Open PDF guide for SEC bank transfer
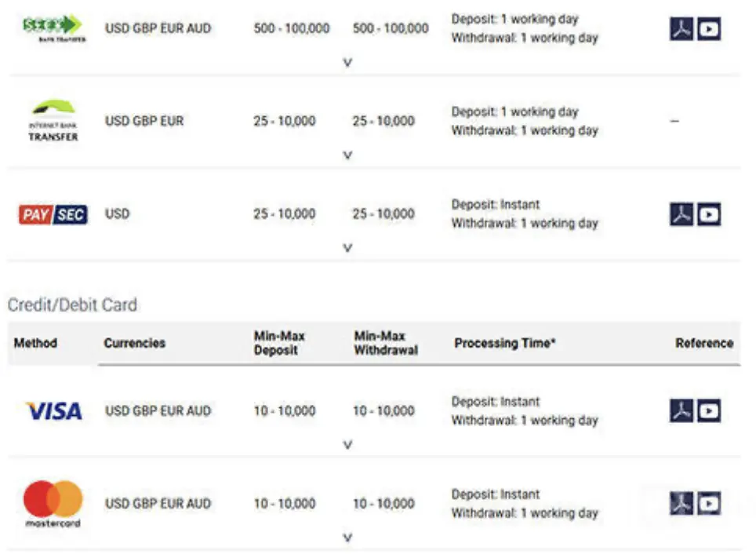Image resolution: width=756 pixels, height=554 pixels. pyautogui.click(x=681, y=28)
